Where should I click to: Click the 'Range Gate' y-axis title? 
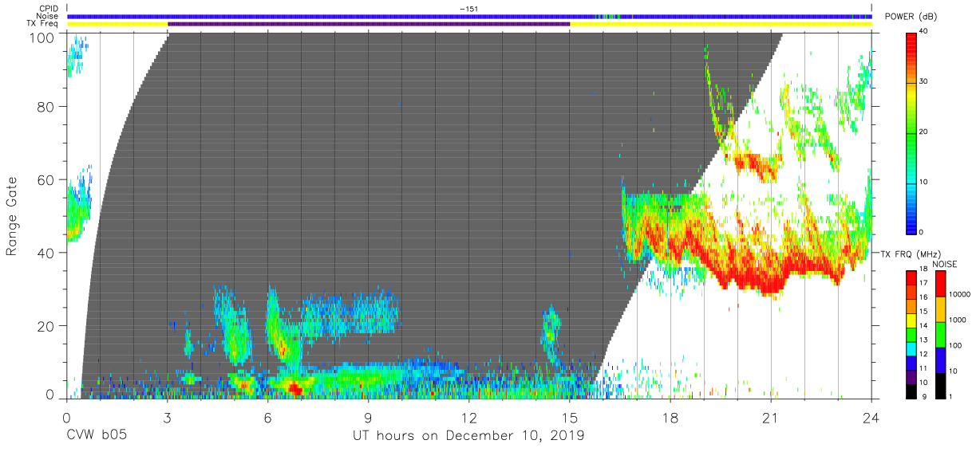point(12,218)
